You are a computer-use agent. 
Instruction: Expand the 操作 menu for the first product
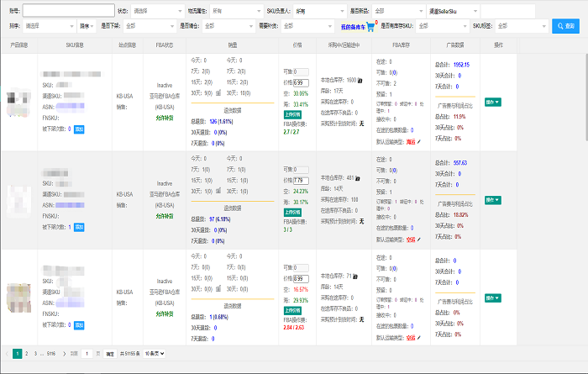[493, 102]
